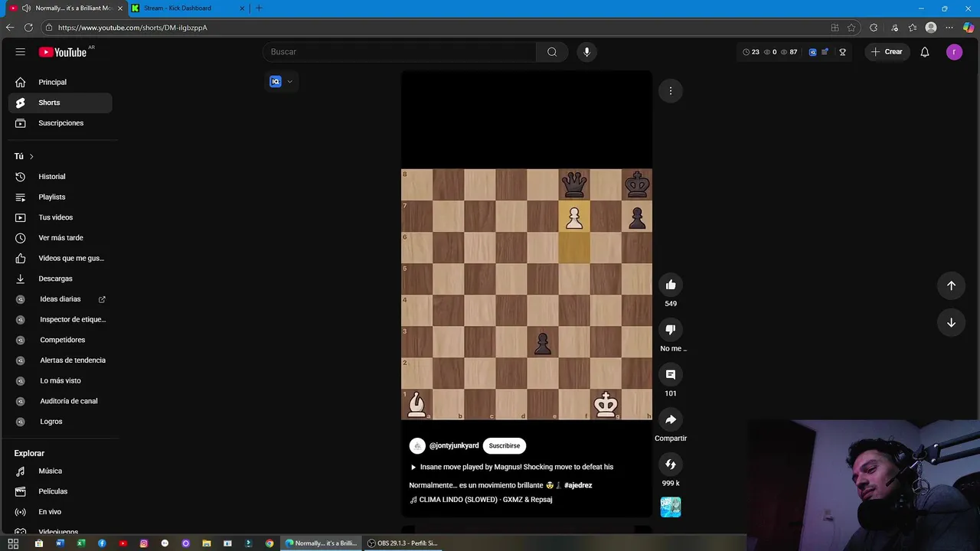Open the split screen icon in address bar
This screenshot has height=551, width=980.
pyautogui.click(x=835, y=28)
